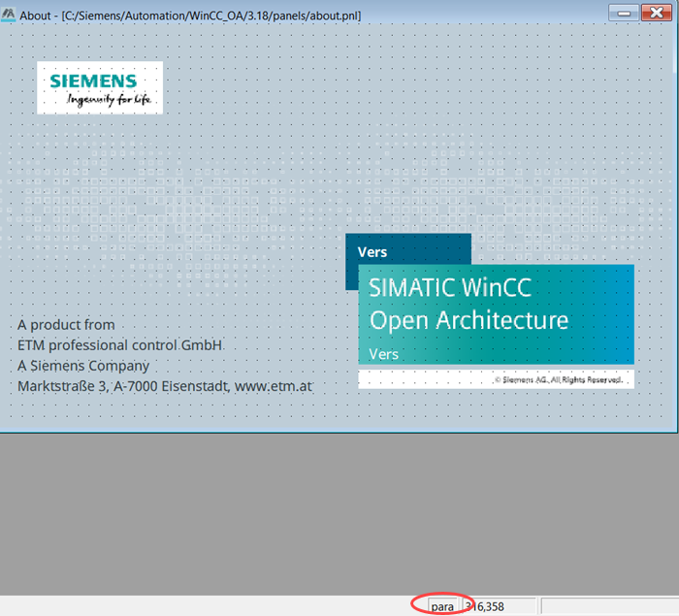The image size is (679, 616).
Task: Click the empty rightmost status bar field
Action: coord(607,606)
